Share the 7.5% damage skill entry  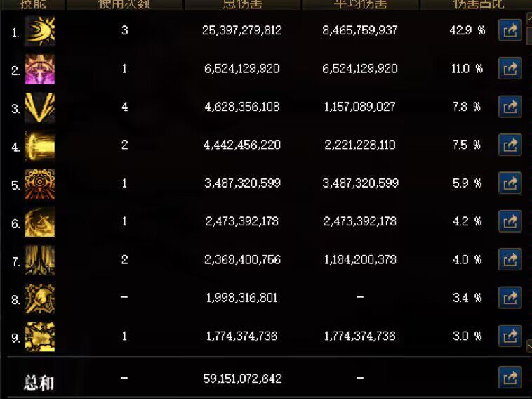click(x=510, y=145)
